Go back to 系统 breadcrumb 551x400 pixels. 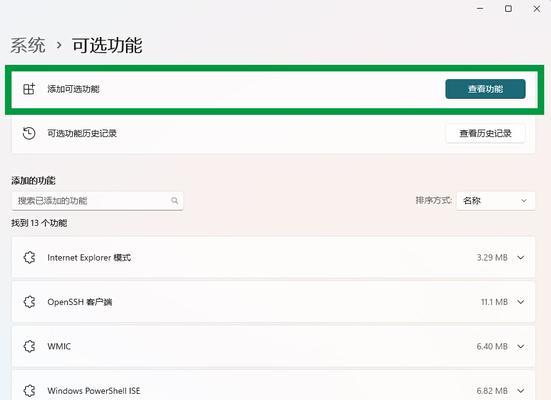28,45
